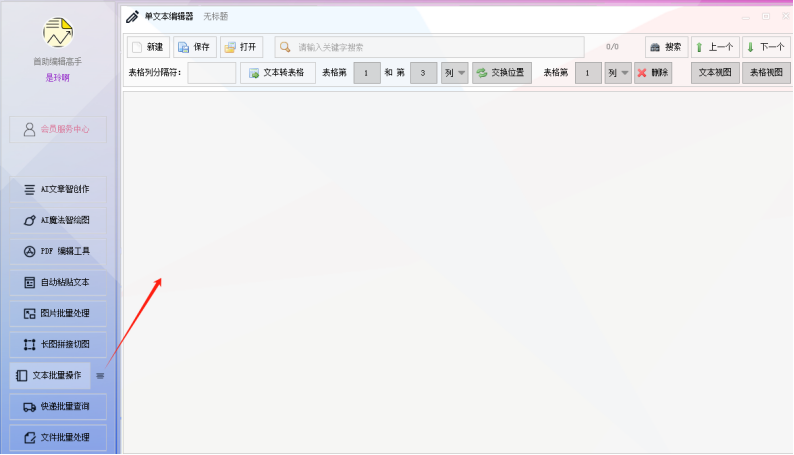
Task: Jump to next match with 下一个
Action: [x=767, y=47]
